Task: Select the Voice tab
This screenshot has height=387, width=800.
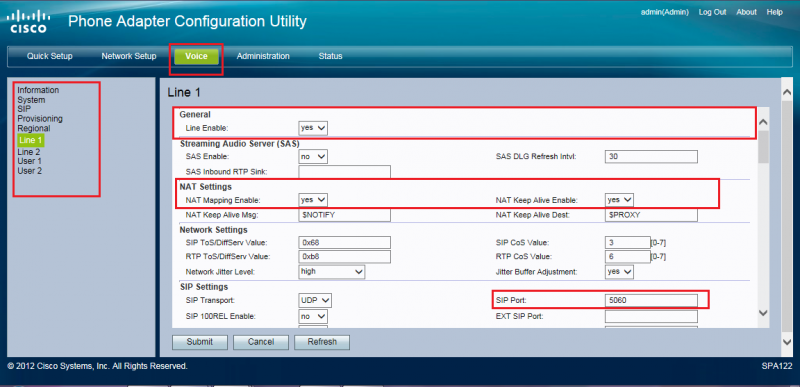Action: click(x=196, y=57)
